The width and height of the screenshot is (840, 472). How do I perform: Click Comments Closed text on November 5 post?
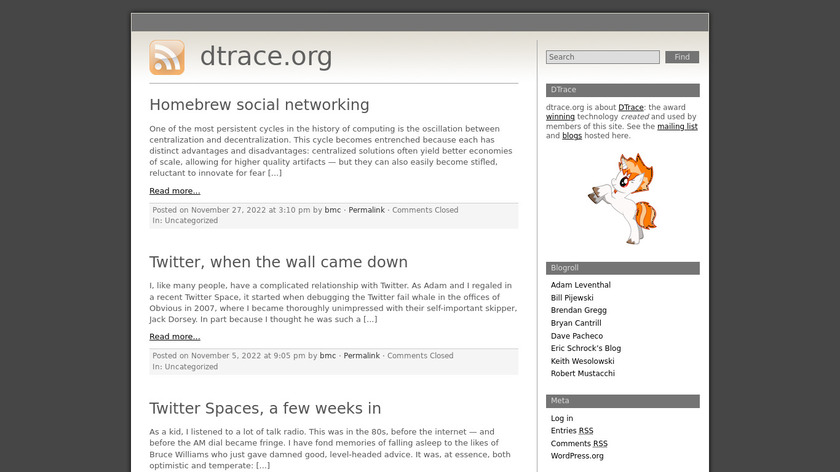421,356
